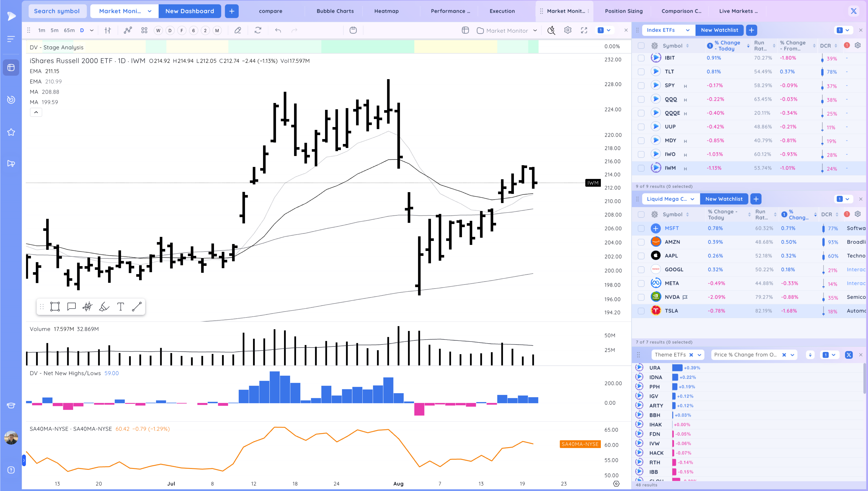
Task: Open favorites star in left sidebar
Action: 11,132
